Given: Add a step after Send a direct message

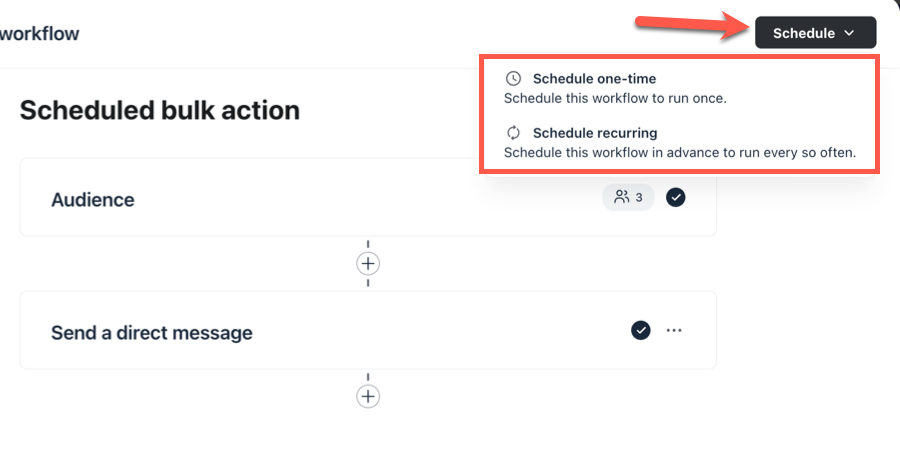Looking at the screenshot, I should tap(368, 396).
